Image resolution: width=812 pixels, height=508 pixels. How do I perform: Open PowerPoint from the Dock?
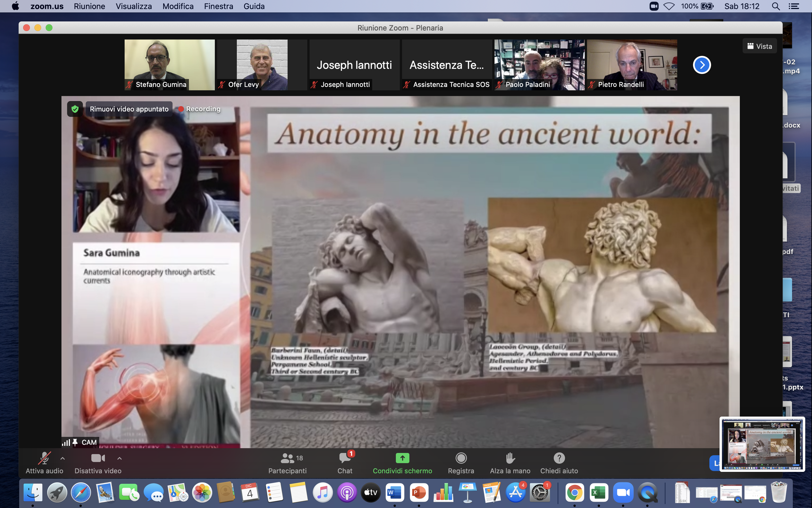[419, 492]
